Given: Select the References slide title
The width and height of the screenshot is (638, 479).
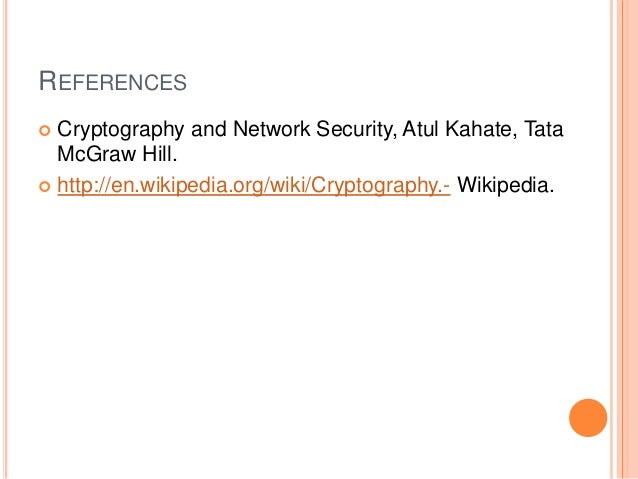Looking at the screenshot, I should (113, 81).
